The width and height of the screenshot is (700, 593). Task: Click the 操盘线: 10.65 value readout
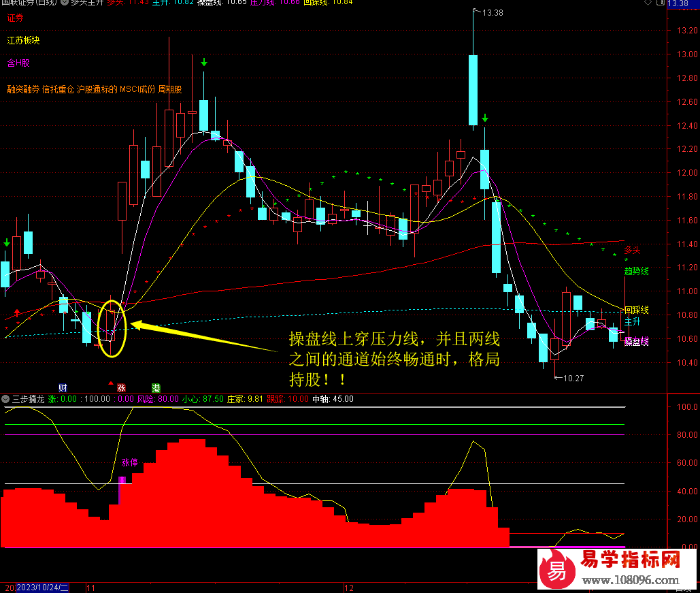222,2
